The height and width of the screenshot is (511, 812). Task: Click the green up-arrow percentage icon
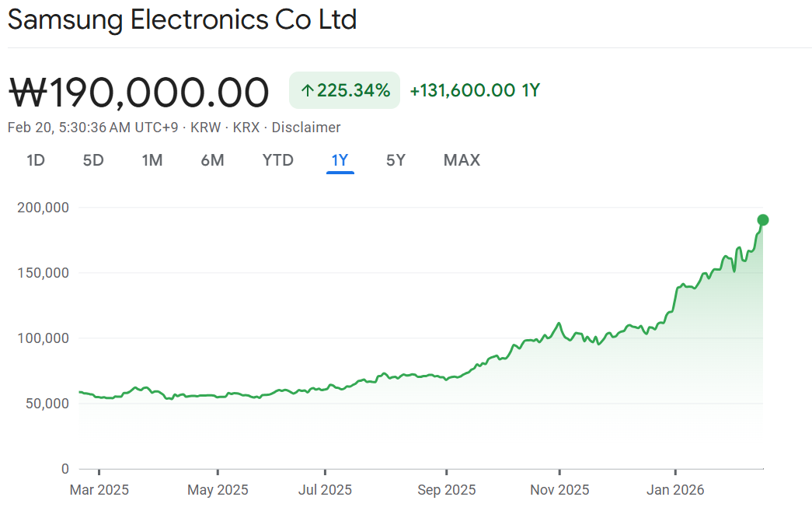point(307,91)
